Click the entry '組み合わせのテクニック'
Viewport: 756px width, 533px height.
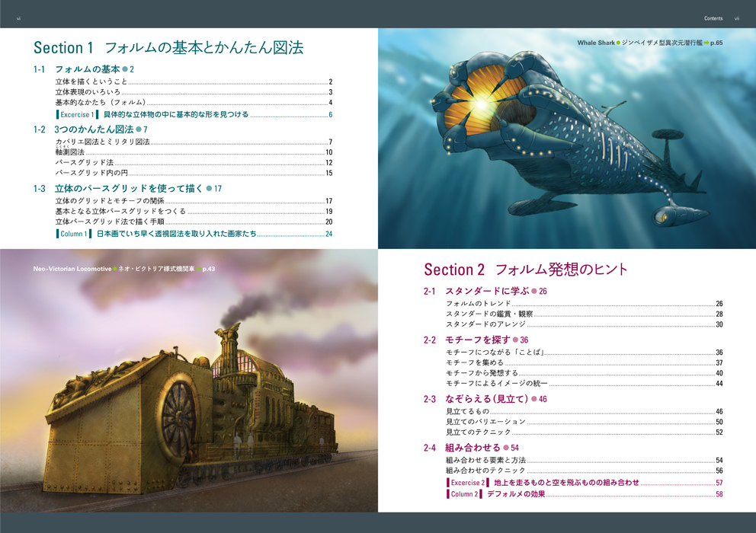point(585,471)
